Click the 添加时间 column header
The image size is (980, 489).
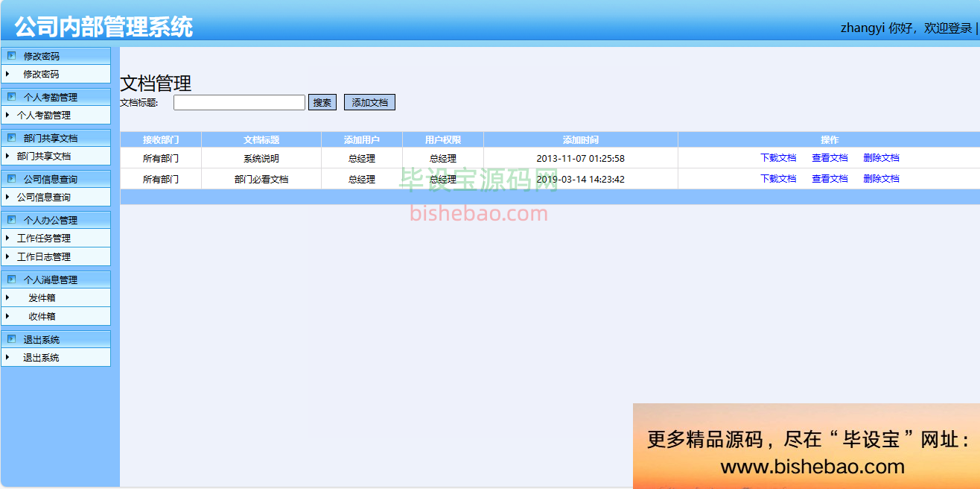click(581, 140)
